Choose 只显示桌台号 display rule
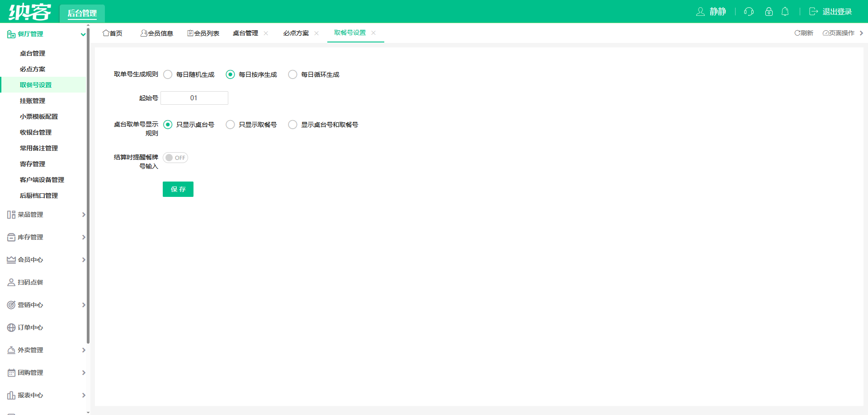 (x=168, y=125)
